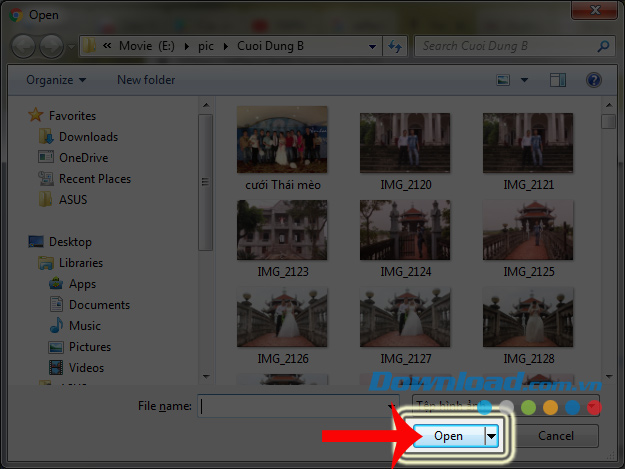Expand the arrow after Movie (E:) in path
The height and width of the screenshot is (469, 625).
[187, 47]
